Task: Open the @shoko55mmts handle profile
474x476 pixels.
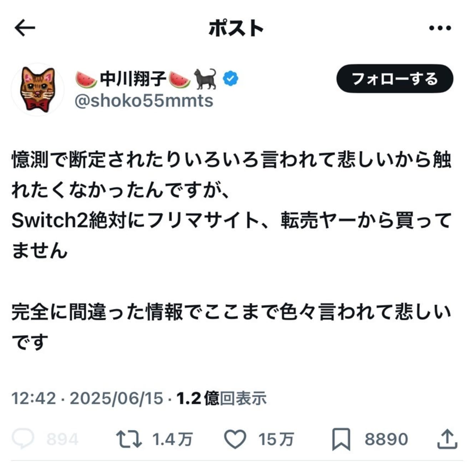Action: (143, 101)
